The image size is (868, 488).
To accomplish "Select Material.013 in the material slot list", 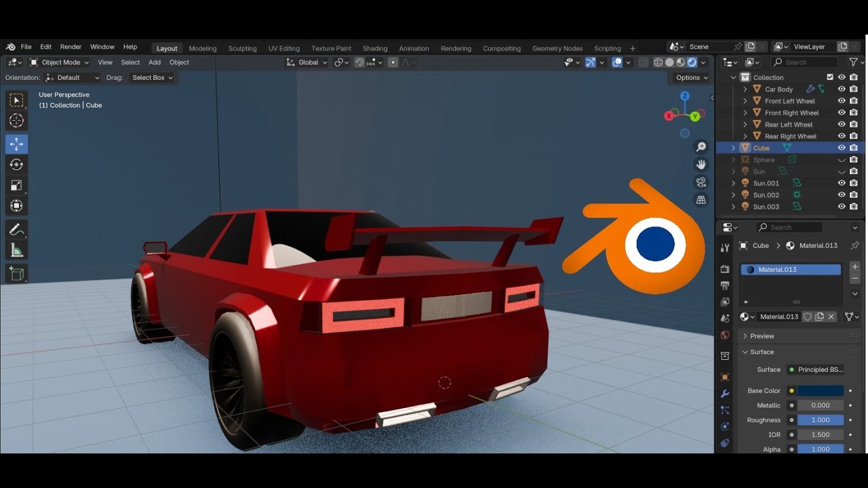I will point(791,270).
